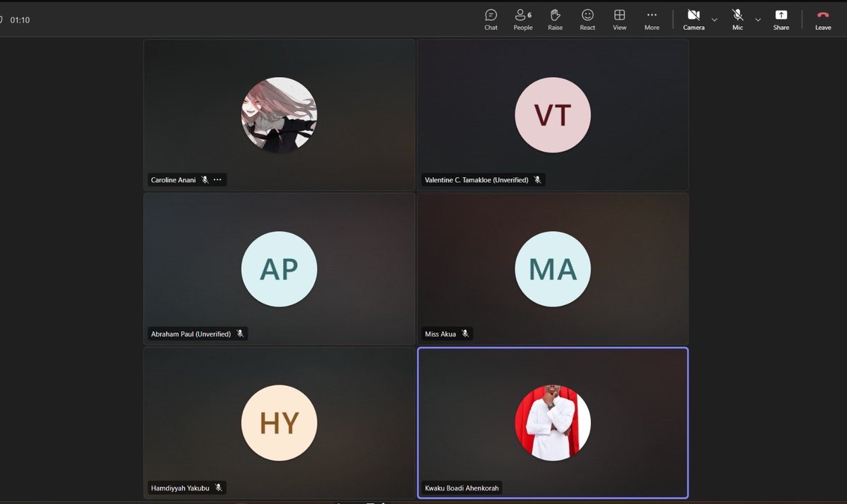Screen dimensions: 847x504
Task: Open the React emoji picker
Action: tap(587, 20)
